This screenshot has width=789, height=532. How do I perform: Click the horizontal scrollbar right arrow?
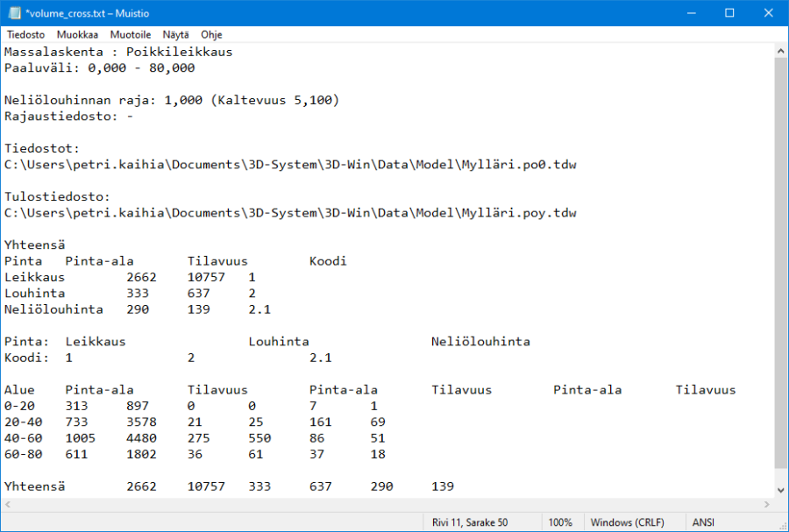[767, 506]
